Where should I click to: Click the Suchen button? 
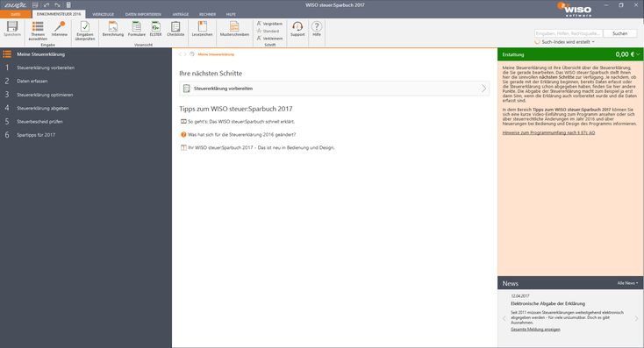pyautogui.click(x=620, y=33)
